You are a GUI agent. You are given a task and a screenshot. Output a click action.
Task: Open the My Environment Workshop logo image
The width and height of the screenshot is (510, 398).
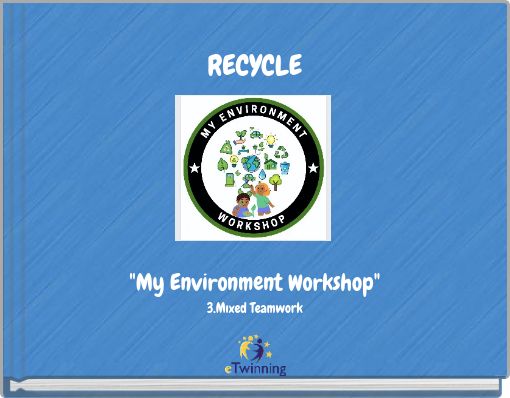253,168
